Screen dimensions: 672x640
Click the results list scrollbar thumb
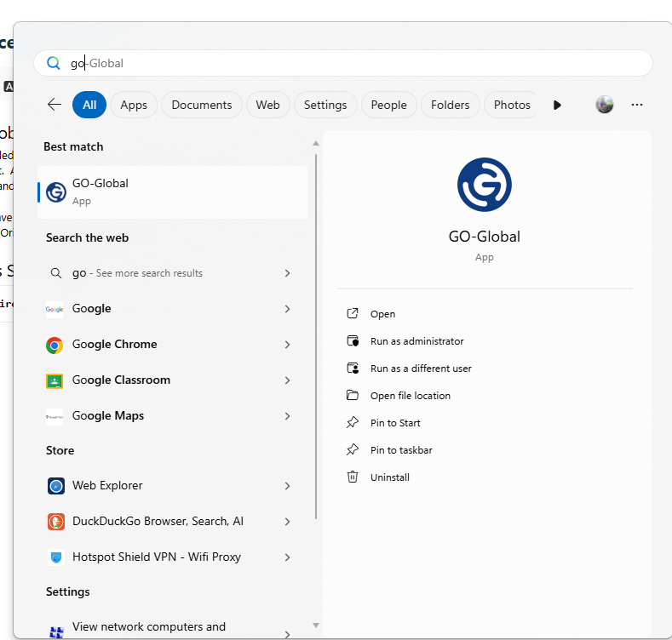(x=316, y=336)
